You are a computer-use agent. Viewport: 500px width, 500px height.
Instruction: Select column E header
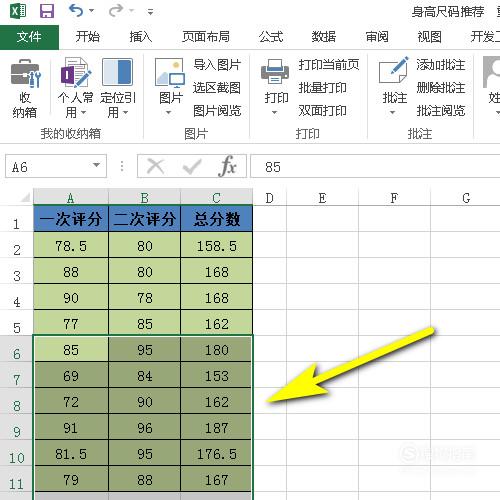(x=322, y=197)
